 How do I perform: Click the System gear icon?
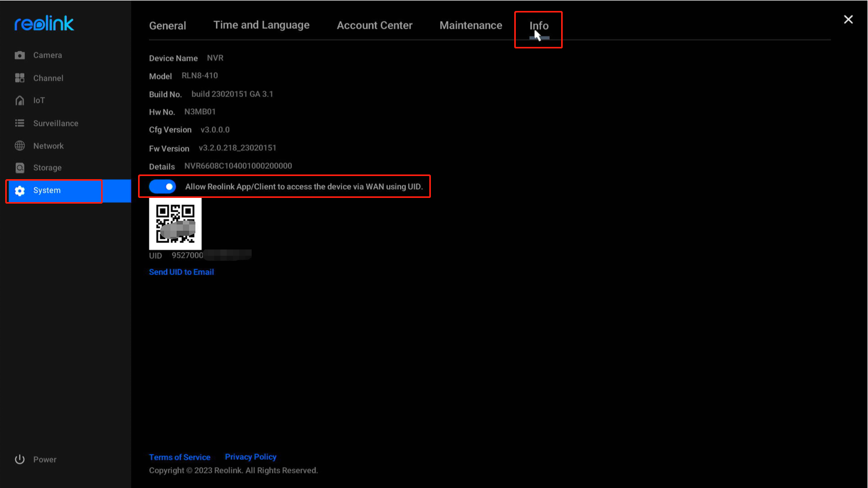[x=20, y=191]
